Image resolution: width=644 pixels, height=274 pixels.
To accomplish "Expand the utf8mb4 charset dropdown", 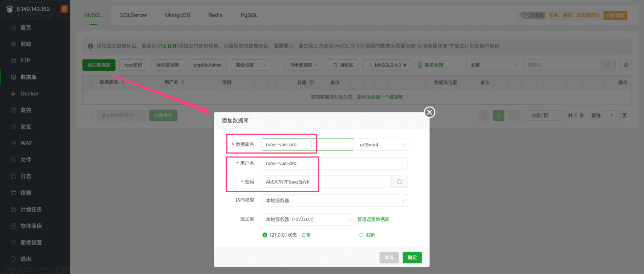I will (381, 145).
